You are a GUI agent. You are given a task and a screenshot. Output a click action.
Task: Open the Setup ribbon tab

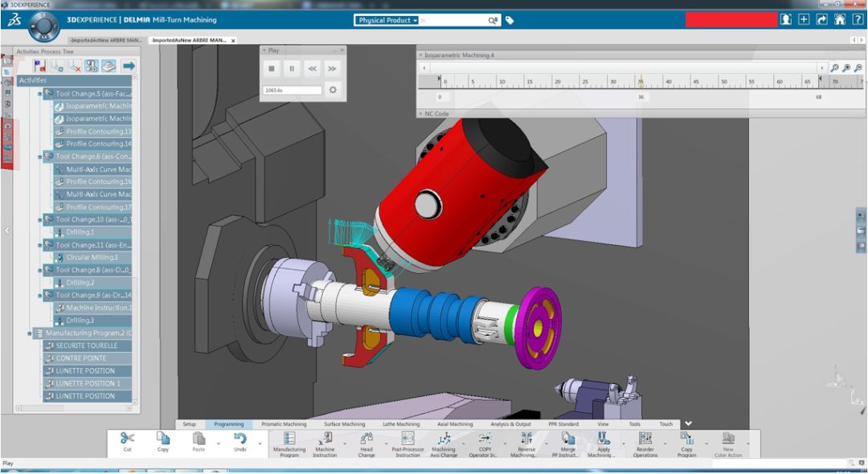point(190,424)
